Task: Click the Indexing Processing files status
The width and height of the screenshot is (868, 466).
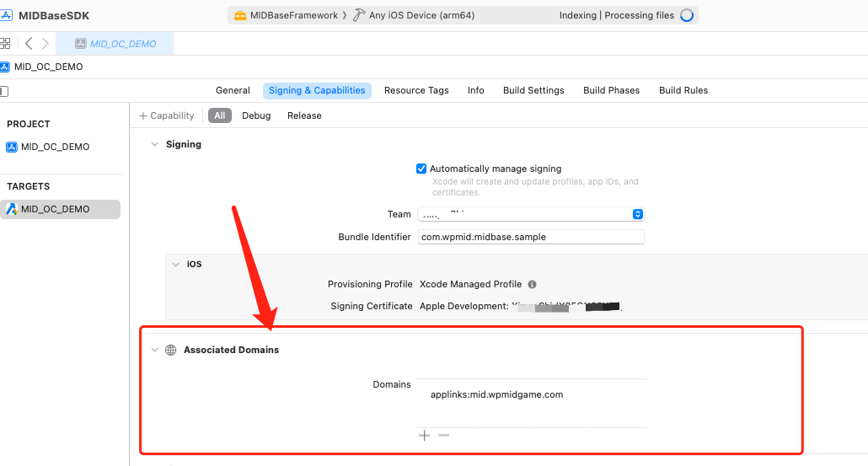Action: tap(617, 15)
